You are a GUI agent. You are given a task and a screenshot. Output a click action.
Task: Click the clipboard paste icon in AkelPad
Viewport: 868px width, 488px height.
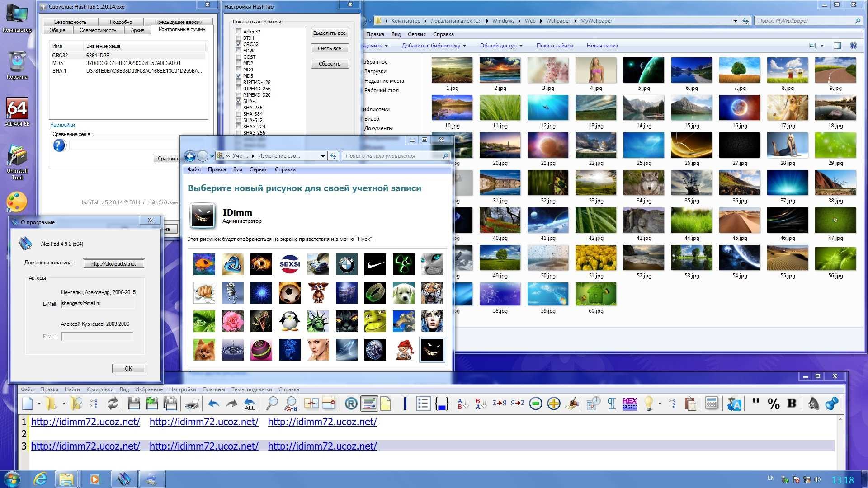pyautogui.click(x=690, y=404)
